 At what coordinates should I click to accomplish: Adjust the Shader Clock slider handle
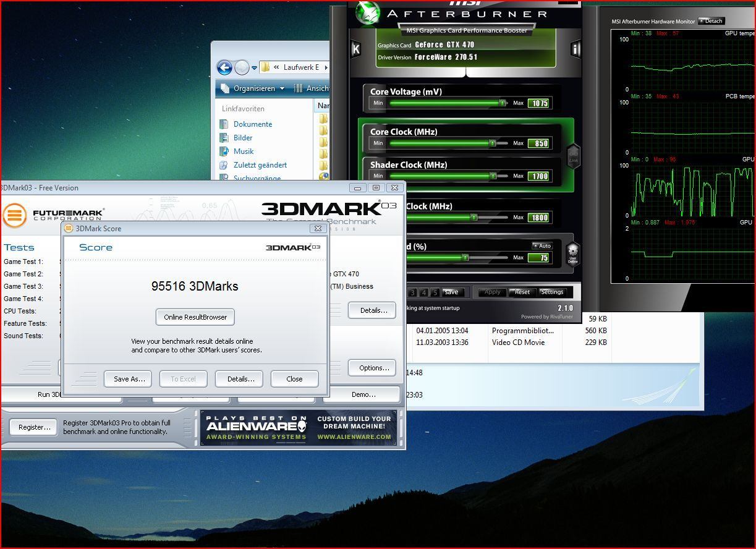click(493, 176)
